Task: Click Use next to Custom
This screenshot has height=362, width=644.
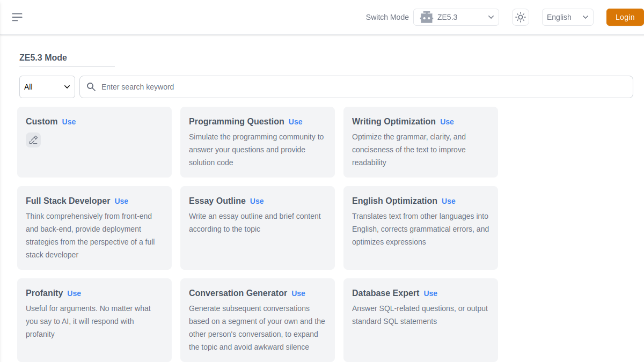Action: pos(69,122)
